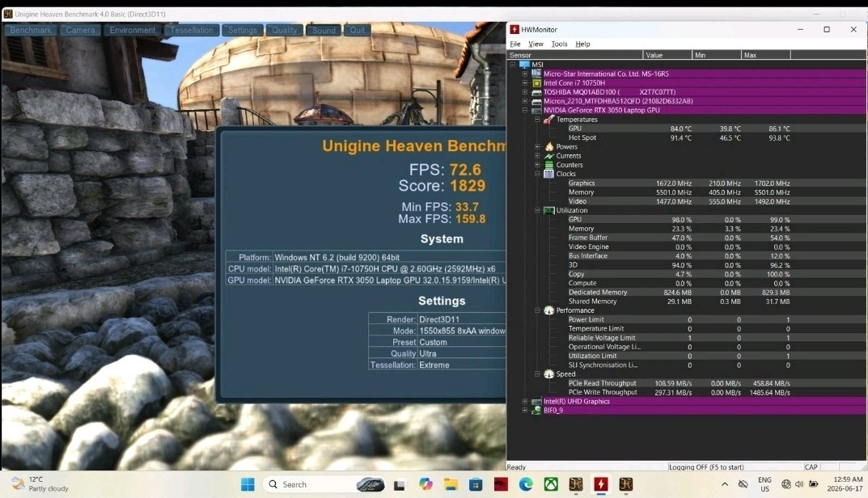Open File Explorer from the taskbar
This screenshot has height=498, width=868.
(x=451, y=485)
